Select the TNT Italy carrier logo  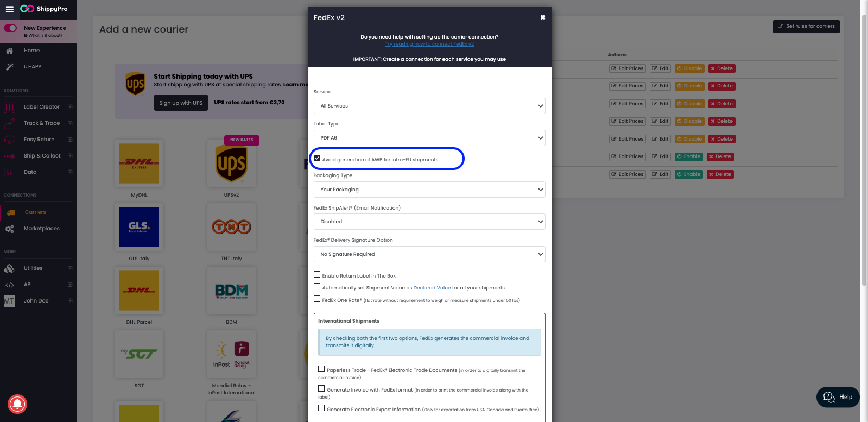[x=232, y=227]
